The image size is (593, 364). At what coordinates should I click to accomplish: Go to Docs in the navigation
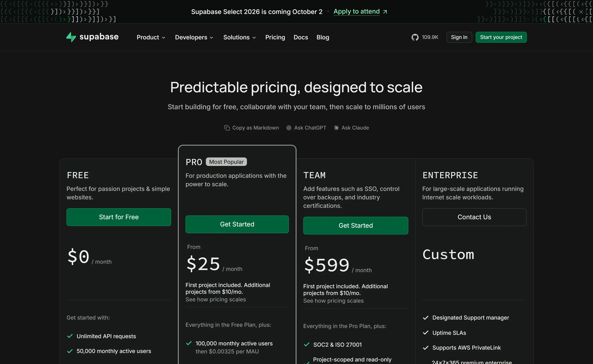tap(301, 37)
